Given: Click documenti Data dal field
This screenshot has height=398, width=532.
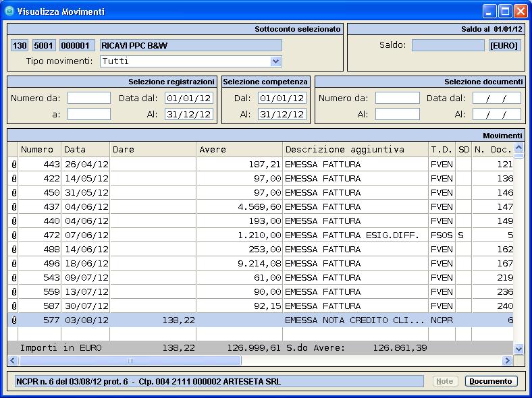Looking at the screenshot, I should (x=497, y=98).
